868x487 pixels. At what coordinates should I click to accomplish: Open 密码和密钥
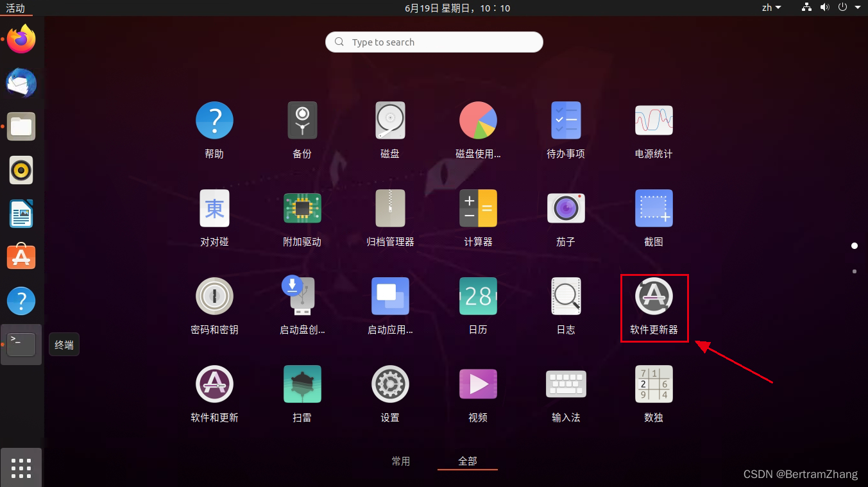tap(214, 307)
